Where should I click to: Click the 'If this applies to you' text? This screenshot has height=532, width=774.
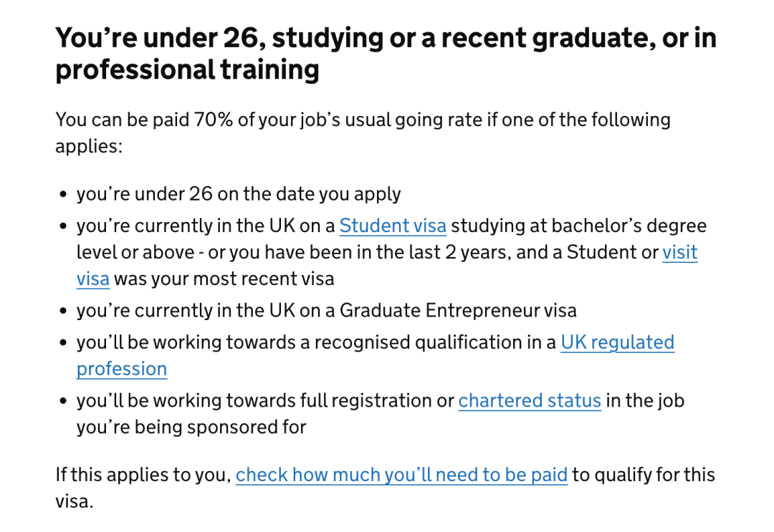coord(143,475)
